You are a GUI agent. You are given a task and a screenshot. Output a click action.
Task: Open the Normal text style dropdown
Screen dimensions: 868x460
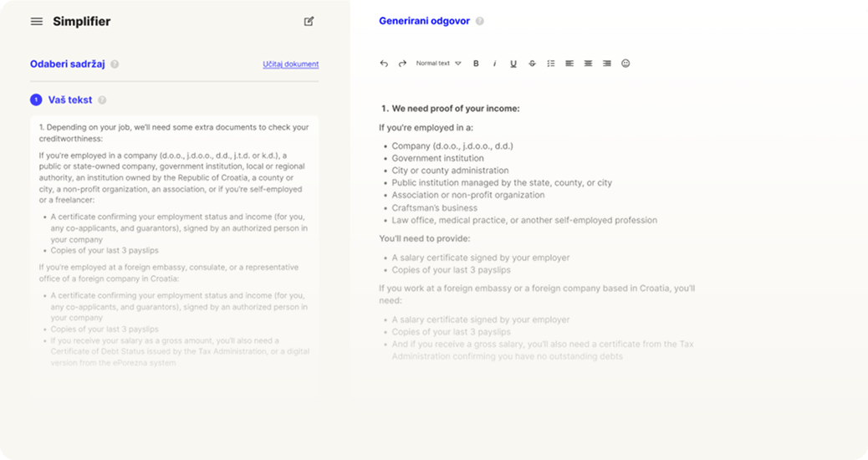[x=438, y=64]
